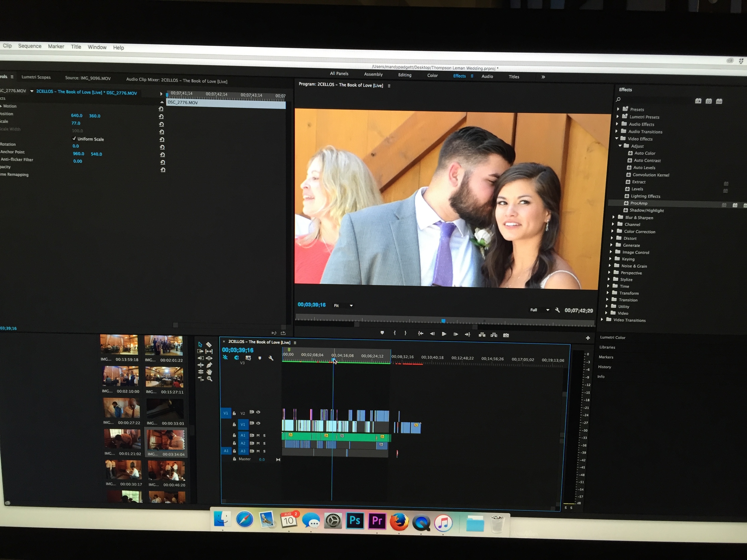The image size is (747, 560).
Task: Select the Track Select Forward tool
Action: coord(200,352)
